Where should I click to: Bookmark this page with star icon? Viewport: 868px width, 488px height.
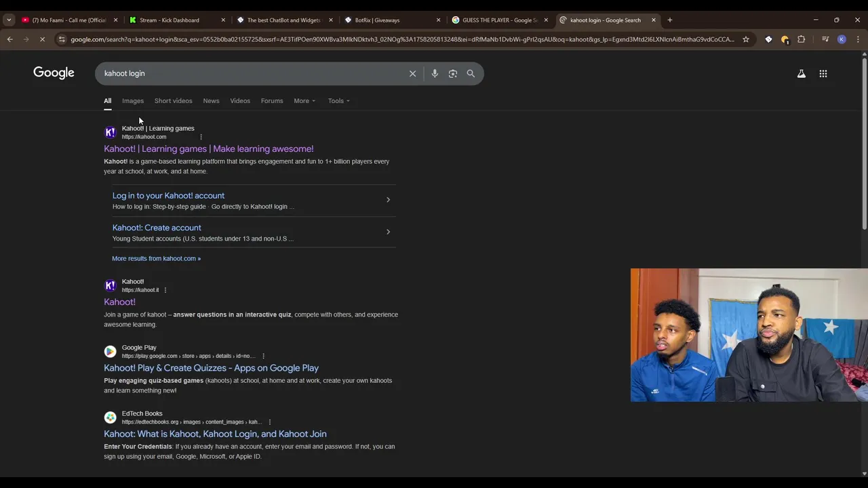point(746,39)
